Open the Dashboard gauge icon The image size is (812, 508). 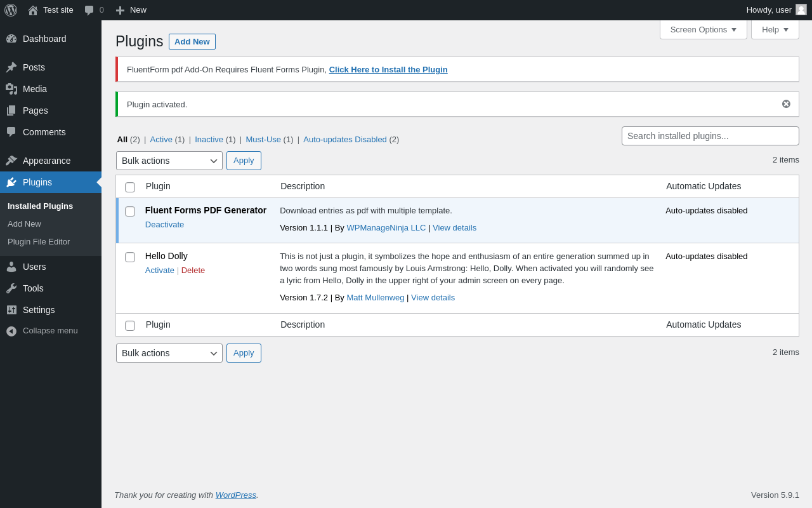[11, 39]
